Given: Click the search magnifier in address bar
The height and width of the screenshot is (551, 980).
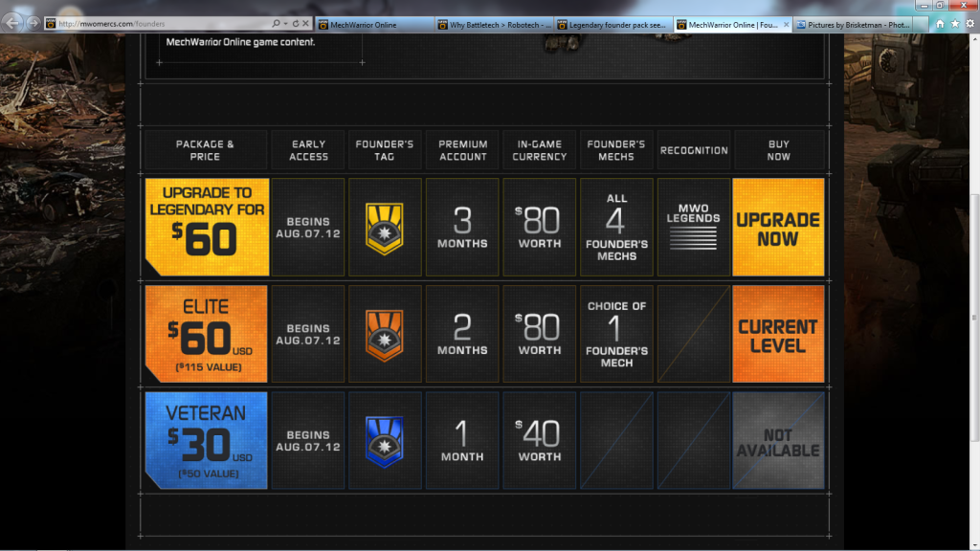Looking at the screenshot, I should click(x=276, y=23).
